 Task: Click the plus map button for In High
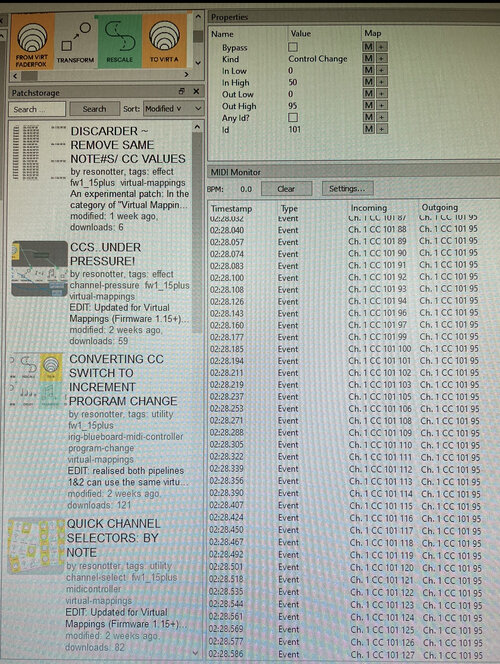click(x=381, y=82)
